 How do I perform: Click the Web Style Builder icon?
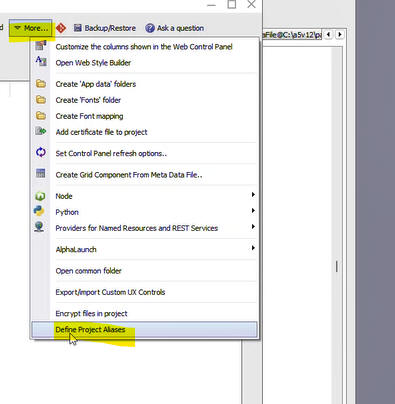(41, 61)
